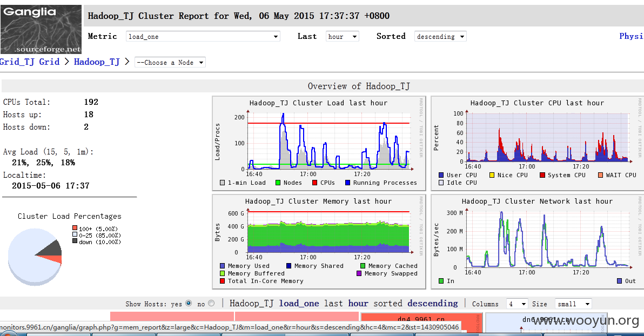Viewport: 644px width, 336px height.
Task: Click the Total In-Core Memory legend swatch
Action: [222, 281]
